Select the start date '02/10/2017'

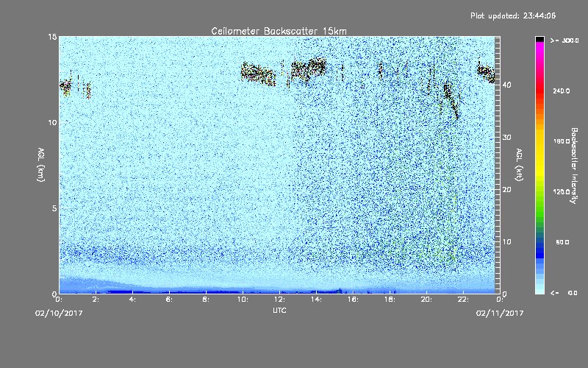point(59,314)
